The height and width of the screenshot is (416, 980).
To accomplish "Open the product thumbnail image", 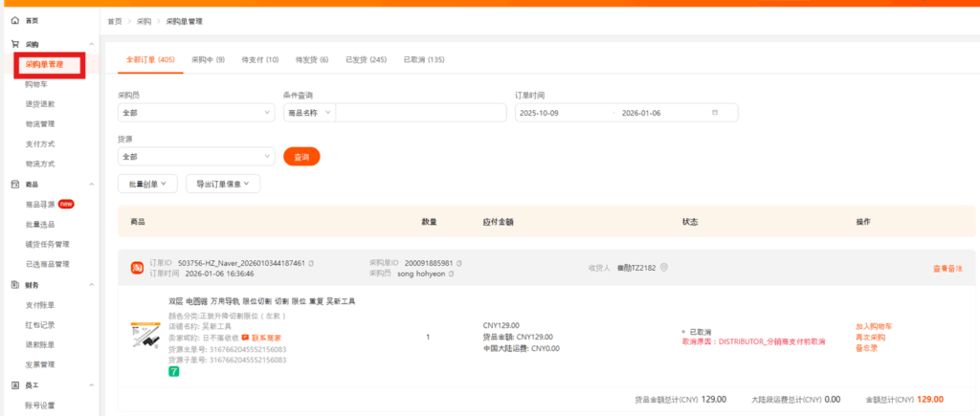I will 145,335.
